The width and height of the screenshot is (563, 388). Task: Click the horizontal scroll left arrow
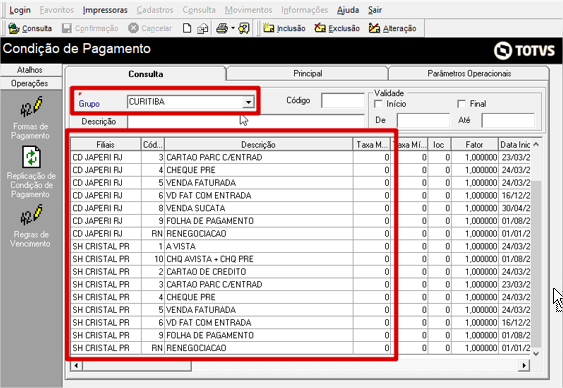point(76,365)
